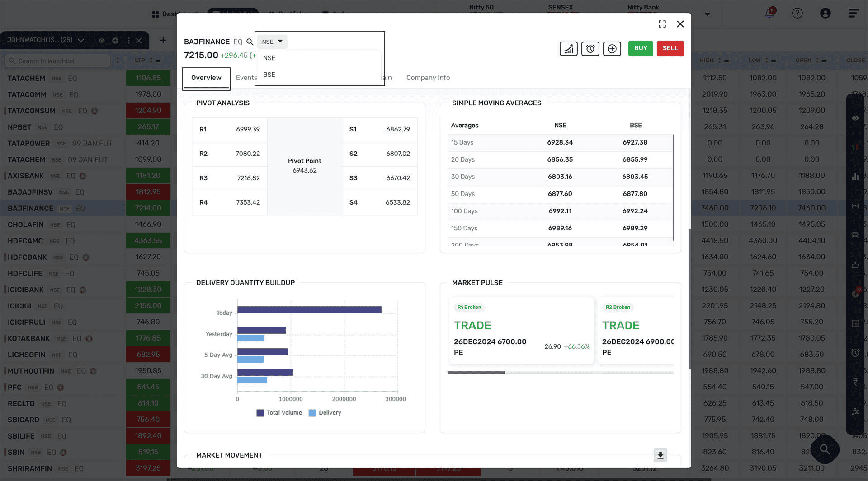Sort the watchlist by HIGH column

(x=719, y=61)
